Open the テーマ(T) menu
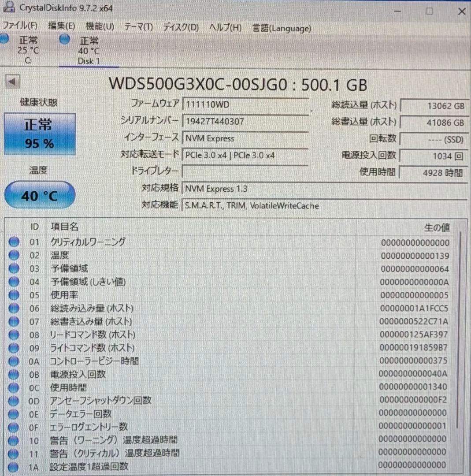 (x=139, y=27)
